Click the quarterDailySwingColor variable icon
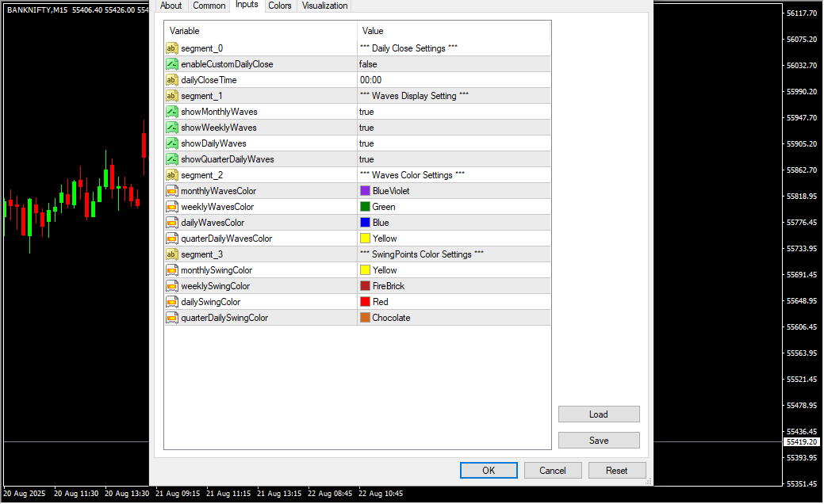824x504 pixels. [x=171, y=318]
